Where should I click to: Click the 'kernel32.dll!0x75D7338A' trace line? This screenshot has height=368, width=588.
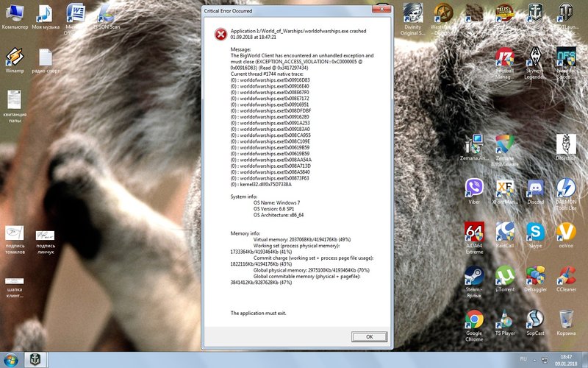(x=261, y=185)
